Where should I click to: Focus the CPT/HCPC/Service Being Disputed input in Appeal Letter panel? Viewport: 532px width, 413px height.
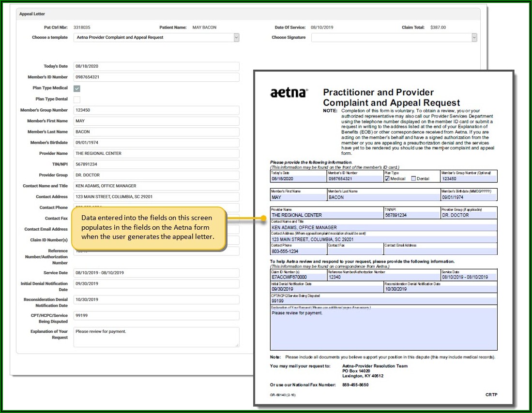point(156,315)
